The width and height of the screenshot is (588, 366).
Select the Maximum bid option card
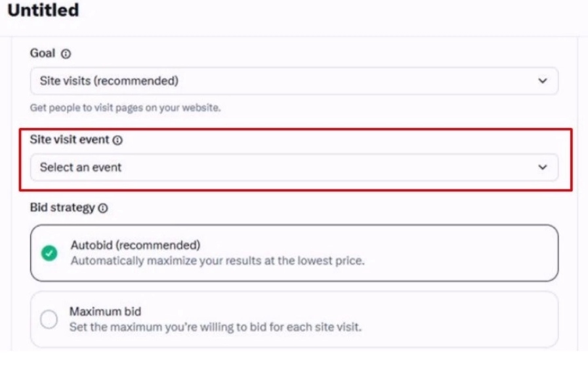(x=295, y=319)
